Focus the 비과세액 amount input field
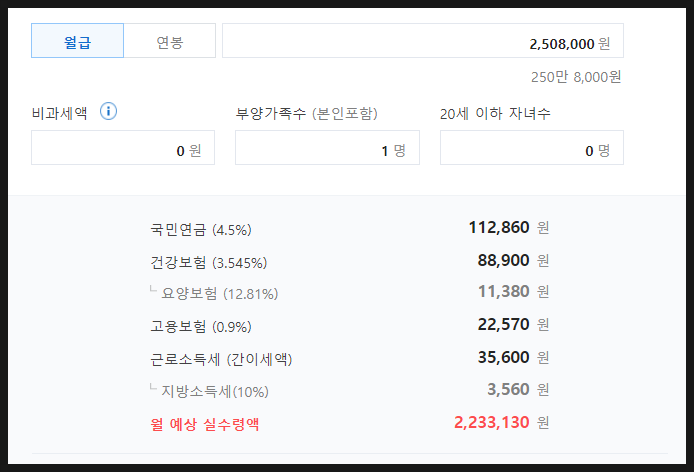 pyautogui.click(x=122, y=150)
